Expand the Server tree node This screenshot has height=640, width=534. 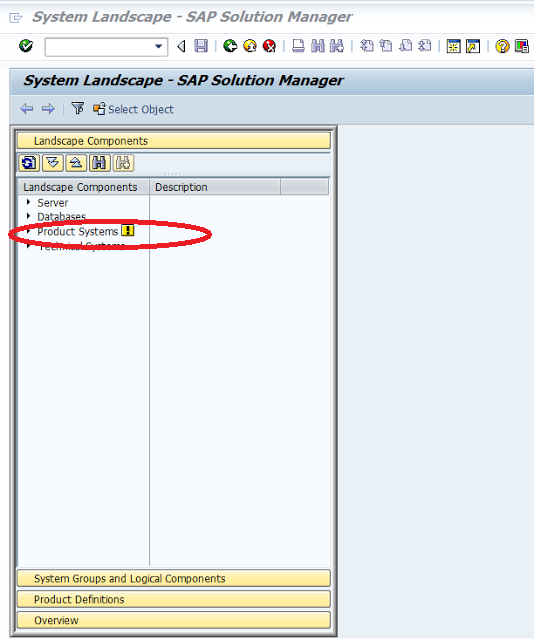pos(28,202)
